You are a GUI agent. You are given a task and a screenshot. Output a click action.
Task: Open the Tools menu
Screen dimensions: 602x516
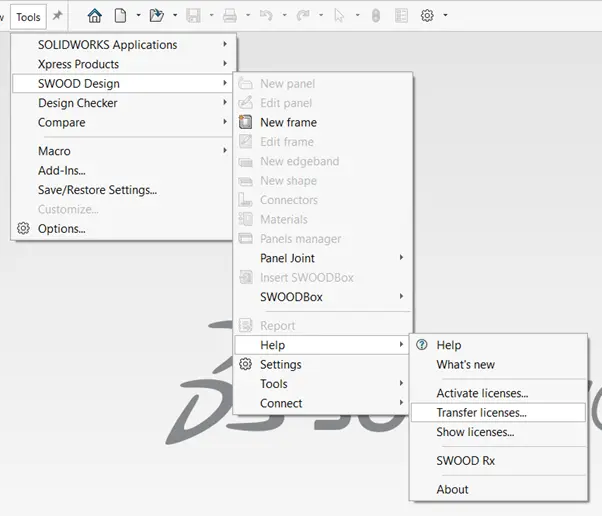pyautogui.click(x=28, y=17)
